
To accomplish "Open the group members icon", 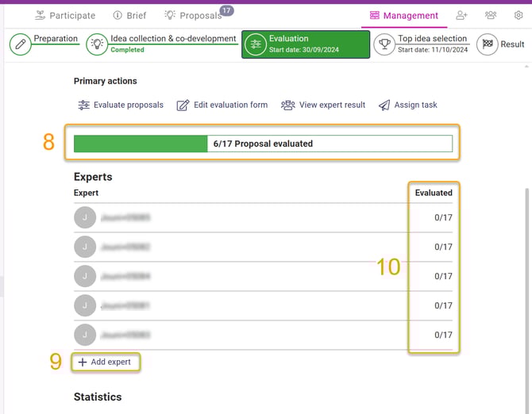I will pyautogui.click(x=491, y=15).
